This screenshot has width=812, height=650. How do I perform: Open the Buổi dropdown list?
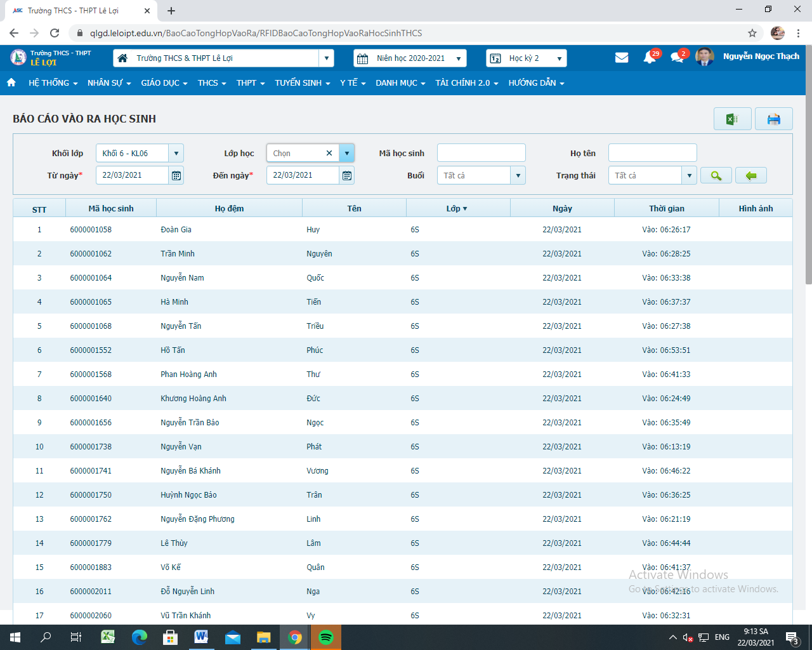point(518,176)
